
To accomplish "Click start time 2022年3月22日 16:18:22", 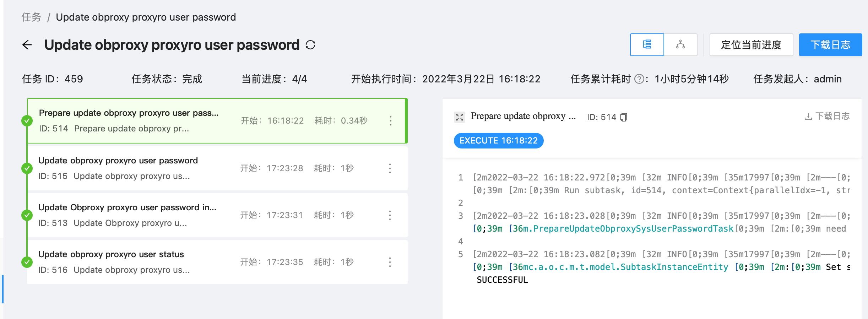I will coord(481,79).
